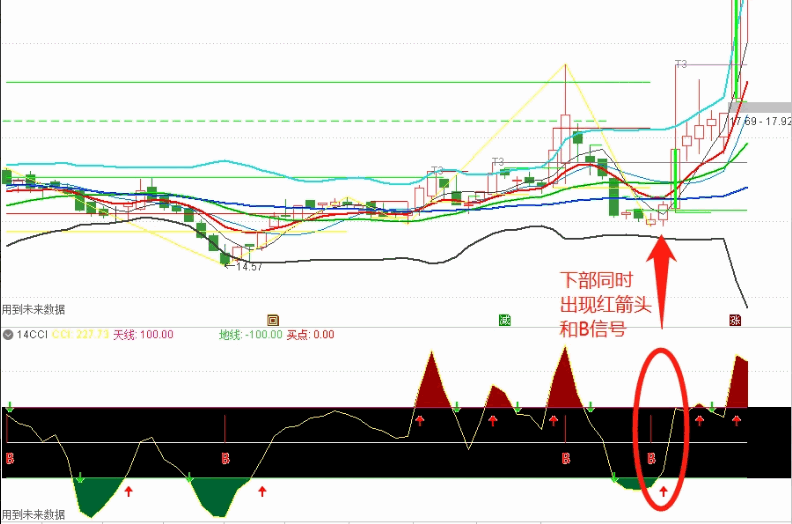
Task: Click the 买点: 0.00 legend entry
Action: pos(311,335)
